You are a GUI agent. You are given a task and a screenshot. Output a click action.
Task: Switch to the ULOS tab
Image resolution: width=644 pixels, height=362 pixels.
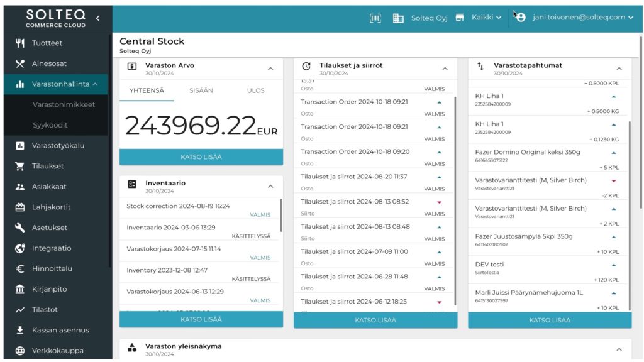pos(255,90)
